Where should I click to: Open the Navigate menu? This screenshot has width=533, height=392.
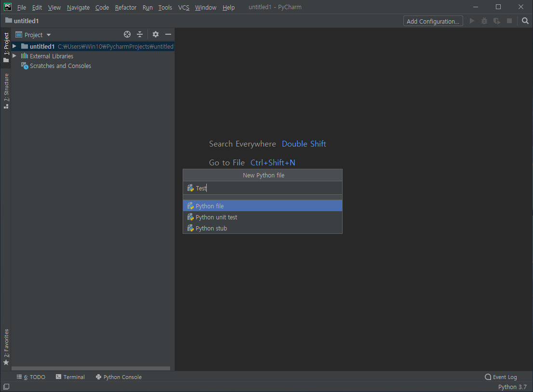click(x=78, y=8)
